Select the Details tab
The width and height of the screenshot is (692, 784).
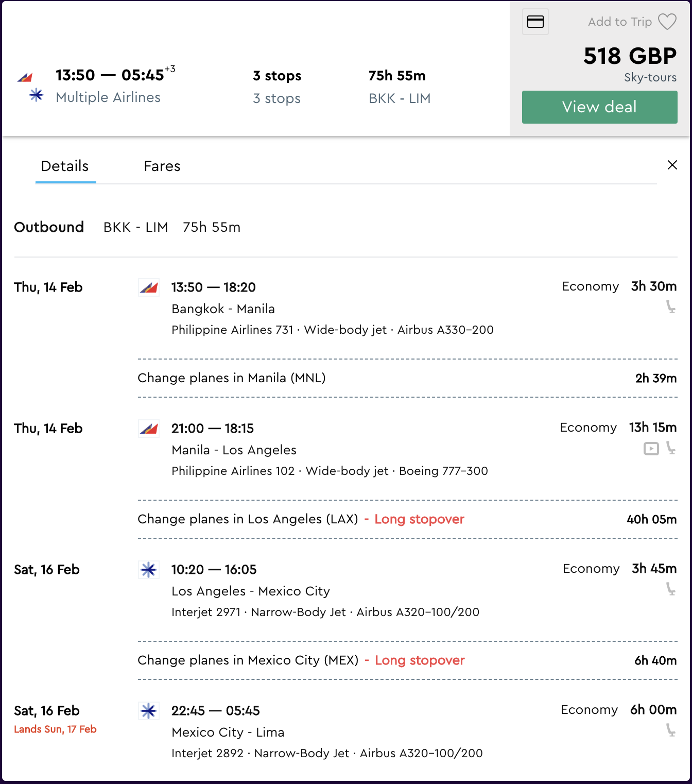point(65,166)
